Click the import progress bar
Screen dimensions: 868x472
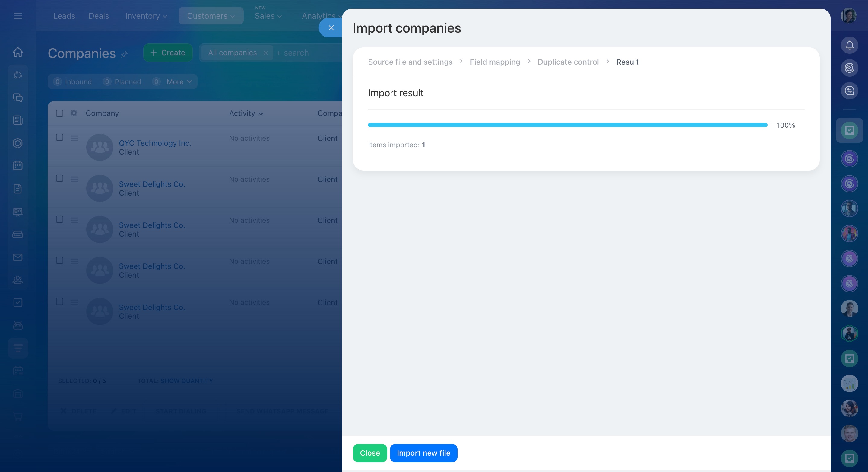[567, 125]
